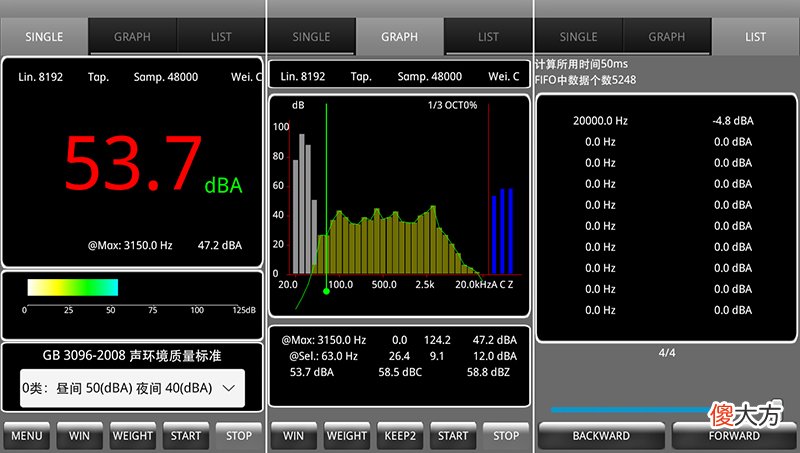Tap the MENU button
The image size is (800, 453).
point(27,436)
